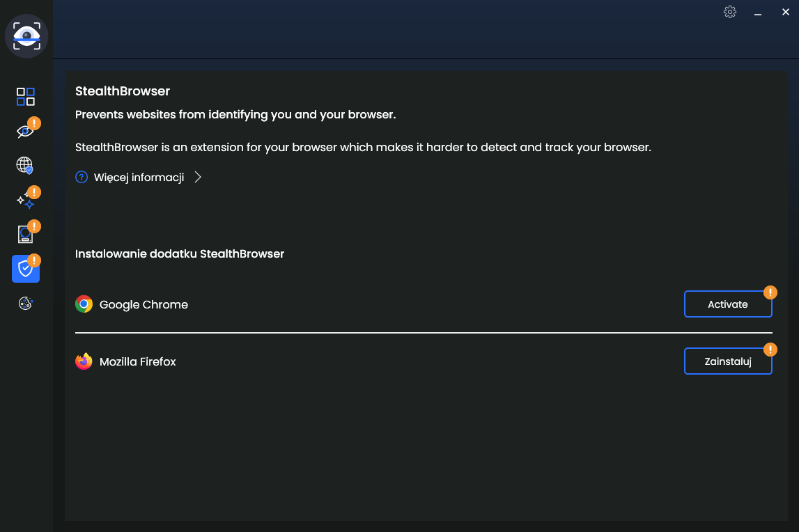The width and height of the screenshot is (799, 532).
Task: Expand the chevron next to Więcej informacji
Action: (198, 178)
